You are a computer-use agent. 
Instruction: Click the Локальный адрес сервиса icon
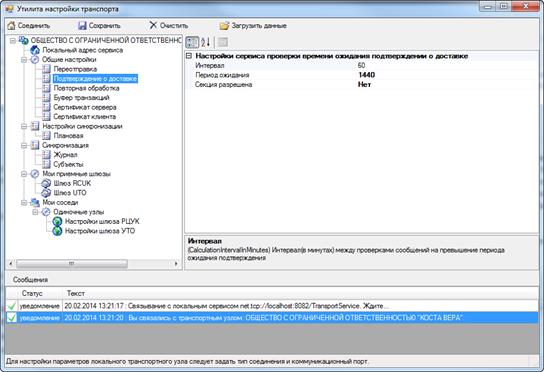click(35, 50)
